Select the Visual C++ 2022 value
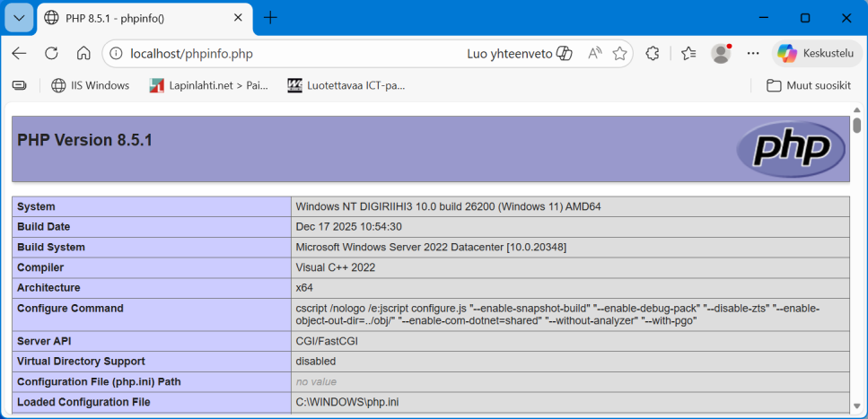The width and height of the screenshot is (868, 419). pos(336,267)
